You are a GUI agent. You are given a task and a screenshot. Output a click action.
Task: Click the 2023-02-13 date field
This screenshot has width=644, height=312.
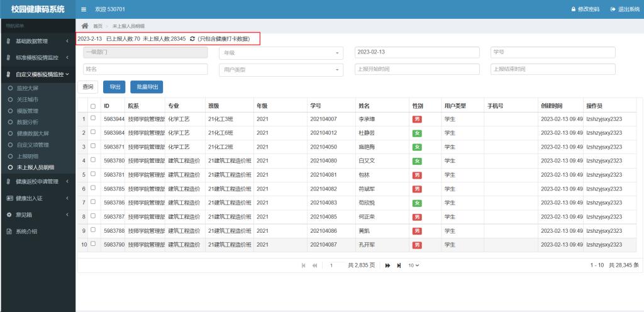[x=417, y=53]
